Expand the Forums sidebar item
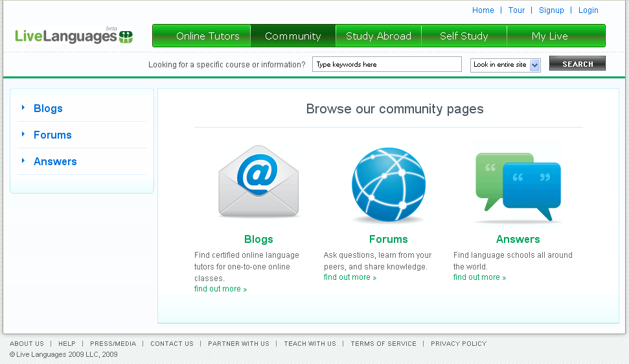The width and height of the screenshot is (629, 364). [52, 135]
